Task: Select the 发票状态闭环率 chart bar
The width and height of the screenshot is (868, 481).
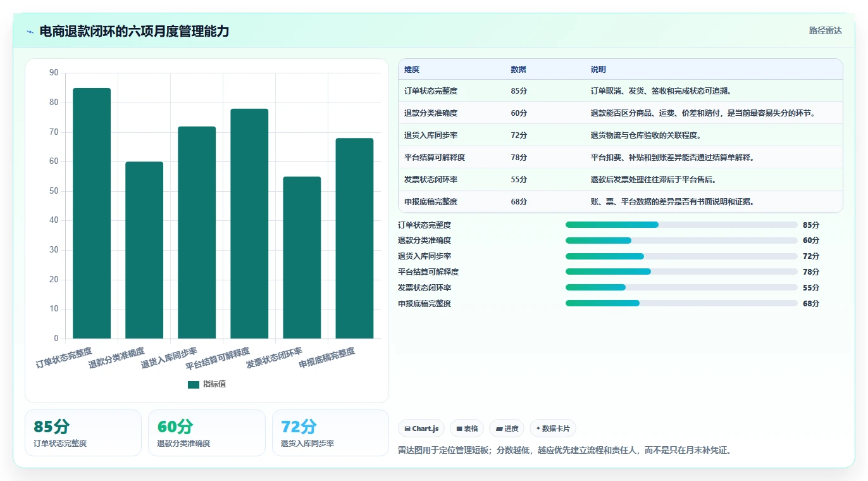Action: point(302,258)
